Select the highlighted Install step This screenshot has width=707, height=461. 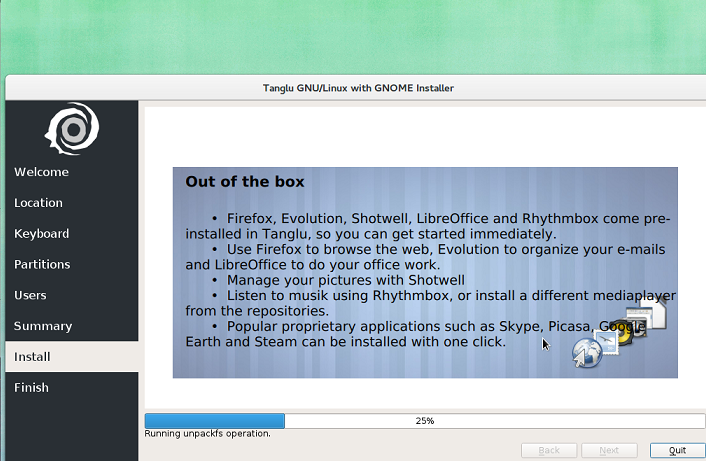tap(72, 356)
